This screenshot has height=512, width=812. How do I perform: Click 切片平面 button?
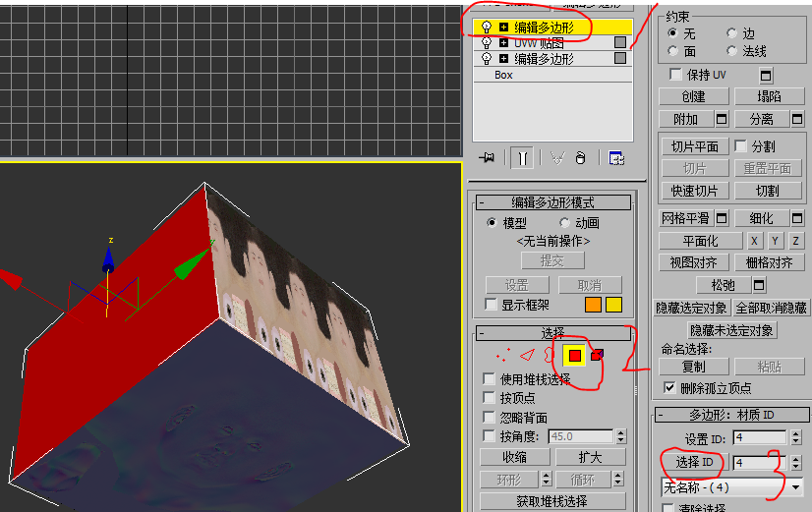click(694, 146)
